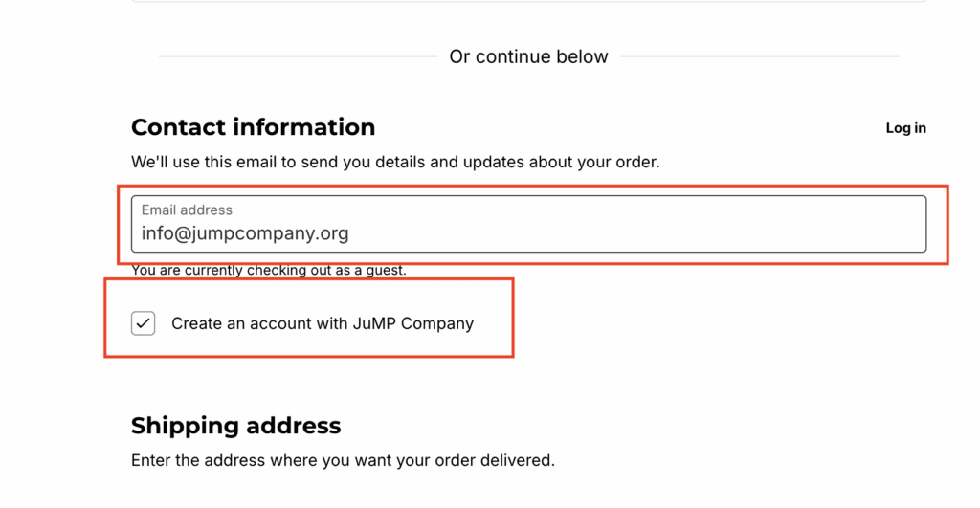The width and height of the screenshot is (980, 508).
Task: Click the typed text info@jumpcompany.org
Action: [x=245, y=233]
